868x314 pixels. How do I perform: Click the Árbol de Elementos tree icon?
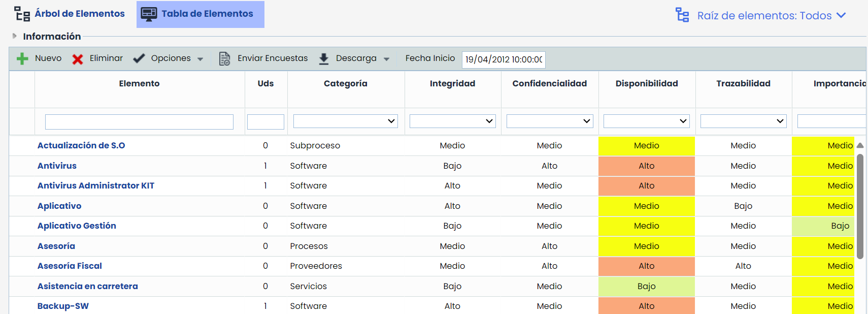pos(22,14)
